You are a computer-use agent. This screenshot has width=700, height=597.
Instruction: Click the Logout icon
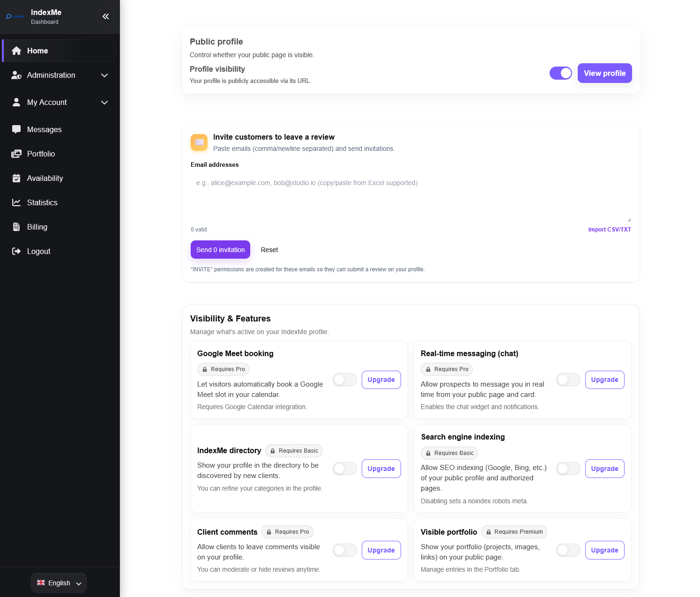[x=16, y=251]
